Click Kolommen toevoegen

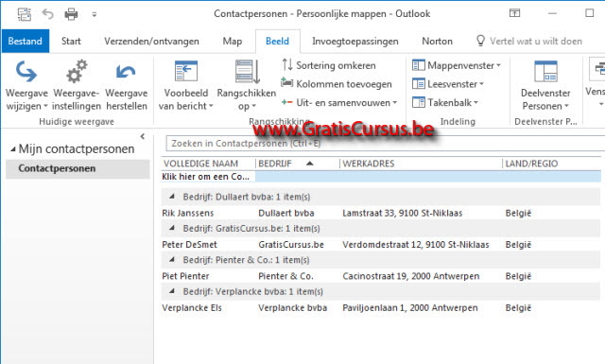[x=337, y=84]
